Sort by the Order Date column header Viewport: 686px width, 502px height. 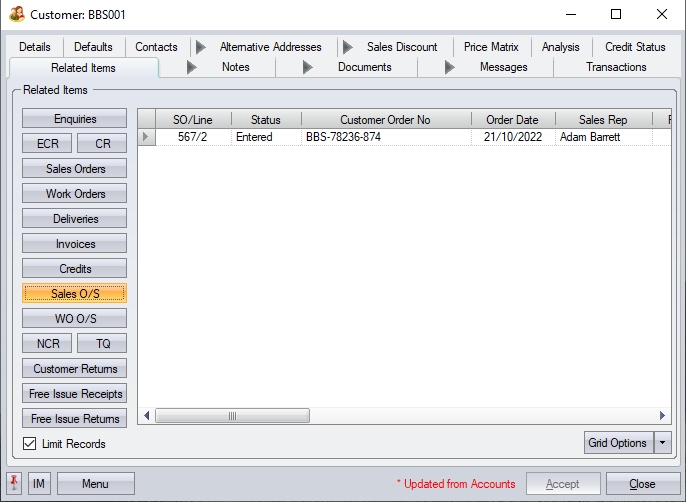512,120
